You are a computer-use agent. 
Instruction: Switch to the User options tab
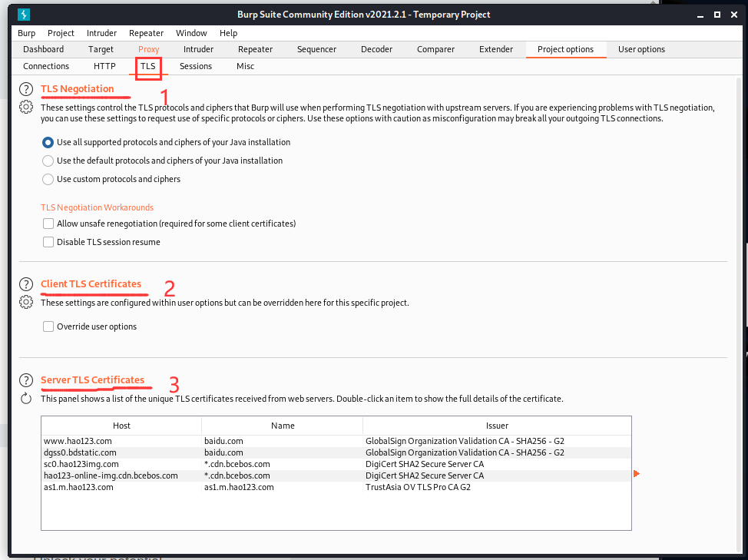(641, 49)
